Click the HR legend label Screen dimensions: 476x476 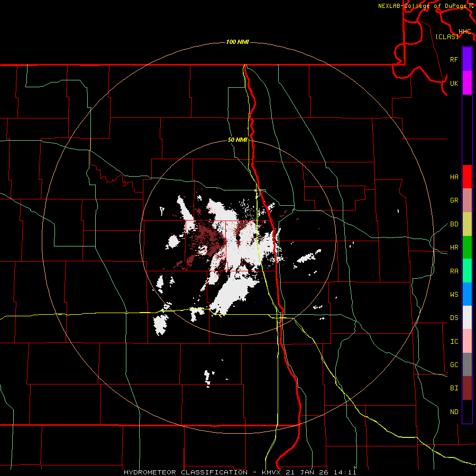(454, 248)
